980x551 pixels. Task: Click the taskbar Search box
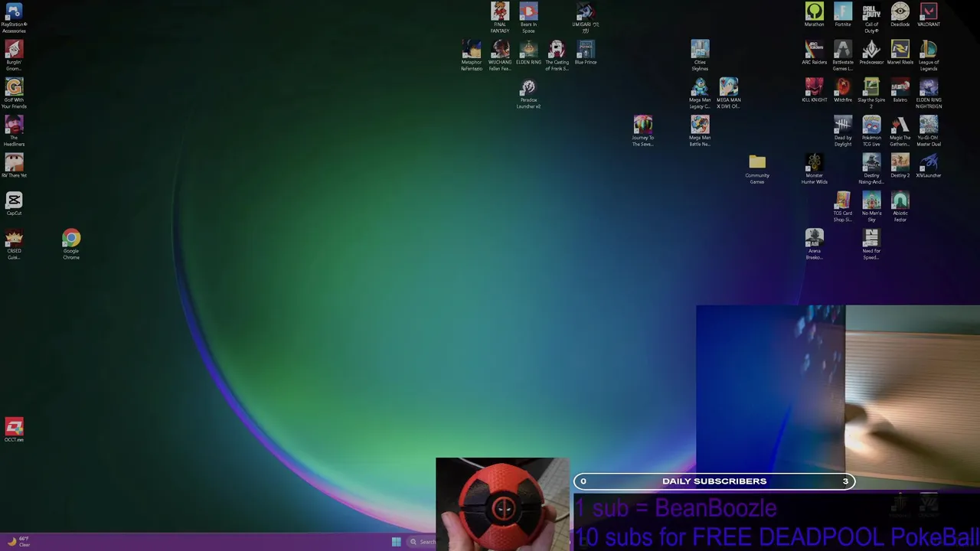click(x=423, y=542)
